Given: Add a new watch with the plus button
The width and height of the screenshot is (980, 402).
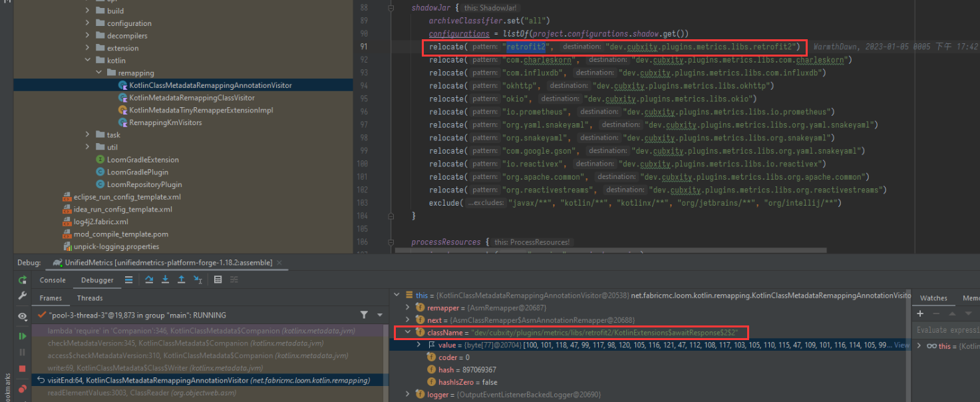Looking at the screenshot, I should [x=919, y=313].
